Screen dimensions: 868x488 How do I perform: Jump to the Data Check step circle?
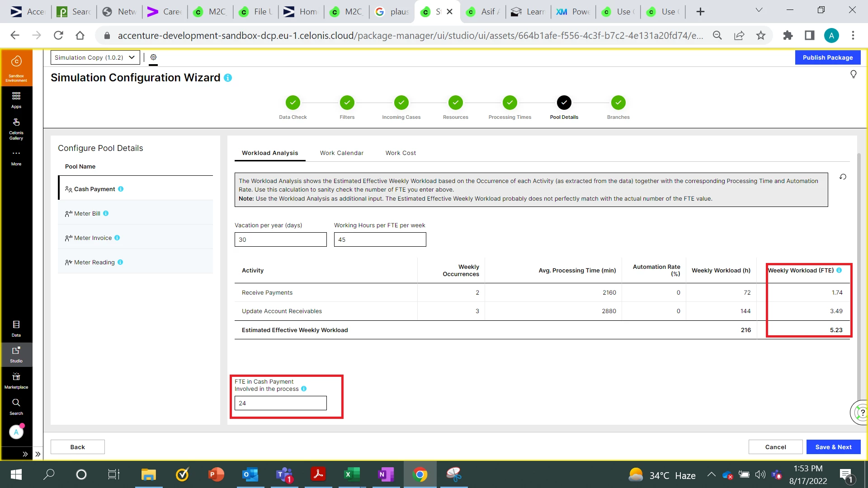(x=292, y=103)
